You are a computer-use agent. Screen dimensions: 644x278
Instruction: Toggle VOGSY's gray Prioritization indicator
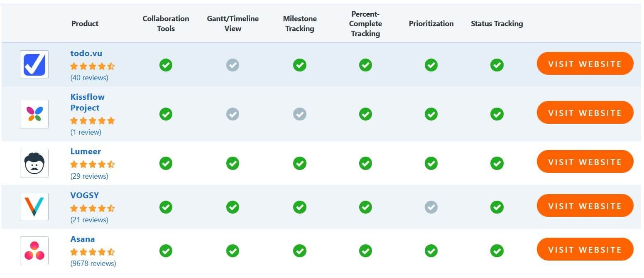coord(431,207)
